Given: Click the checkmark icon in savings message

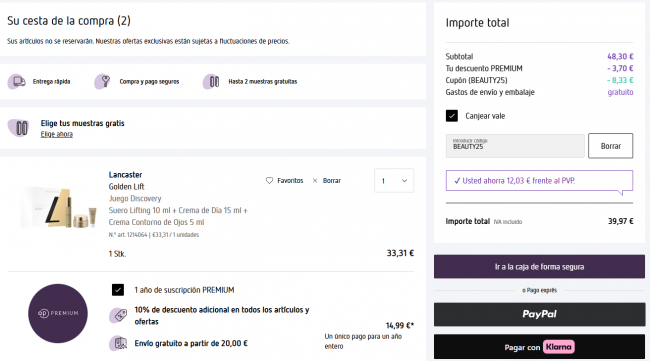Looking at the screenshot, I should (x=457, y=181).
